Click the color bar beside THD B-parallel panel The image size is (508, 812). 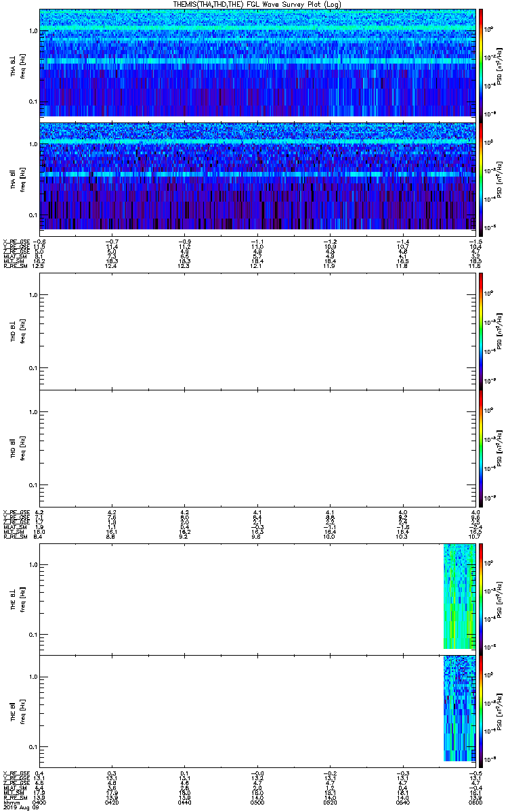[x=481, y=448]
